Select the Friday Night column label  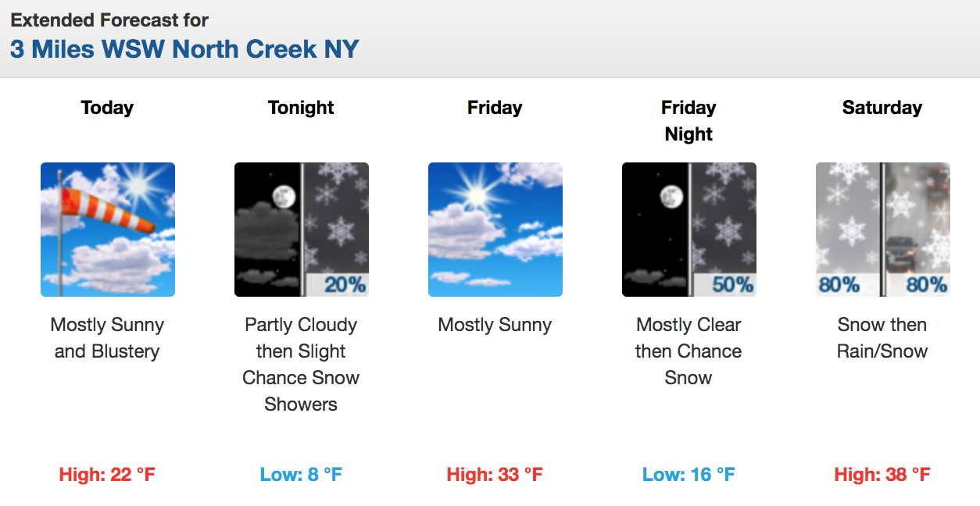689,121
